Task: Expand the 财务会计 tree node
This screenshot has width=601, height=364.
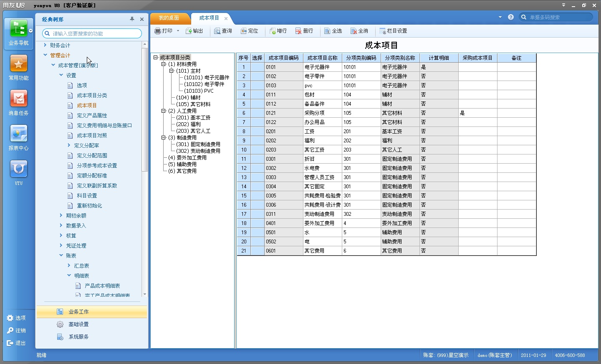Action: 45,45
